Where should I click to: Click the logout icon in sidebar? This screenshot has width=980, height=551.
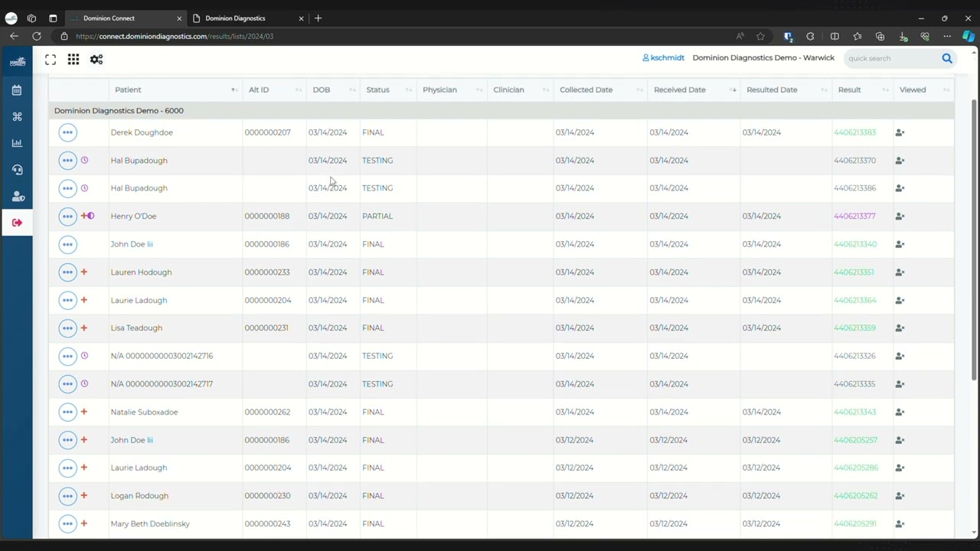click(17, 223)
